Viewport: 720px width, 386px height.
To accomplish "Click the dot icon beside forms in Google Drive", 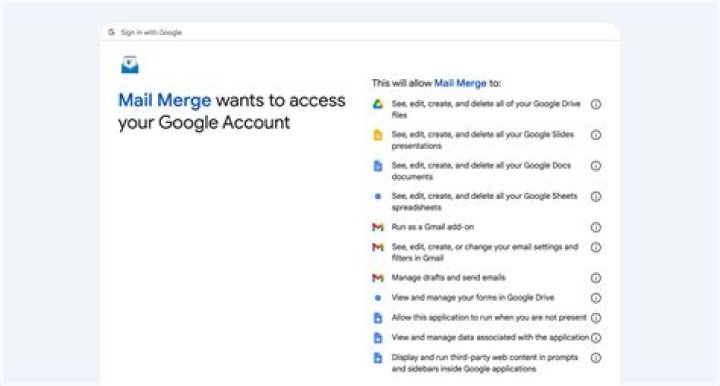I will tap(377, 298).
